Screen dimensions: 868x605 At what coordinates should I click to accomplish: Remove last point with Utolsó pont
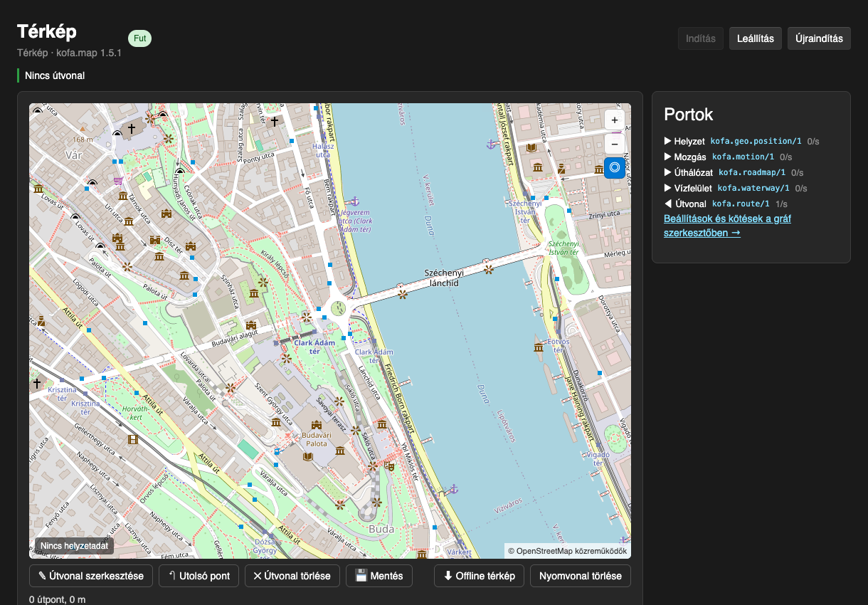click(x=199, y=576)
